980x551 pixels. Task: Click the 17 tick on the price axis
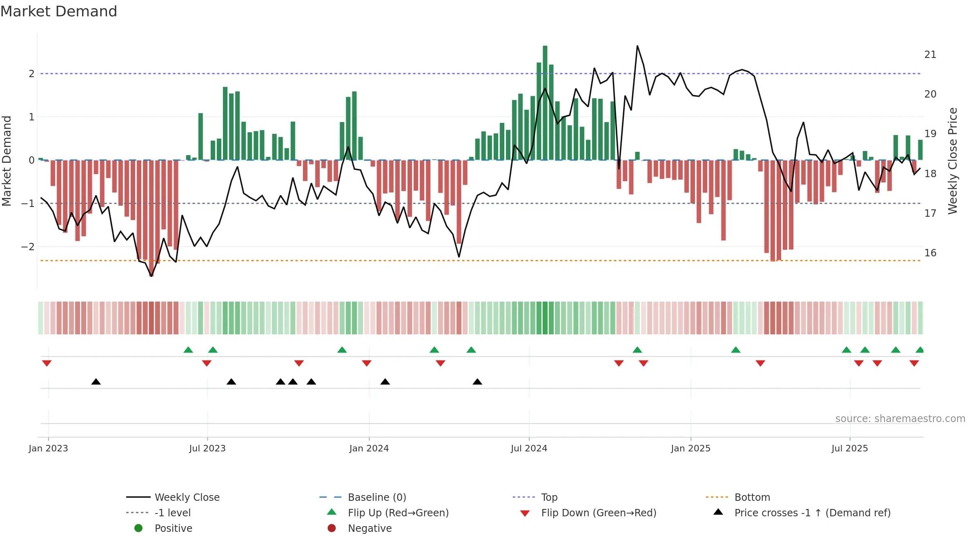coord(931,213)
